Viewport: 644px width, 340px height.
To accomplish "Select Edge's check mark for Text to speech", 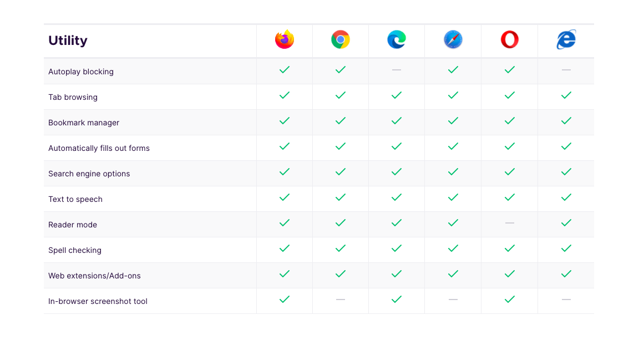I will [397, 197].
